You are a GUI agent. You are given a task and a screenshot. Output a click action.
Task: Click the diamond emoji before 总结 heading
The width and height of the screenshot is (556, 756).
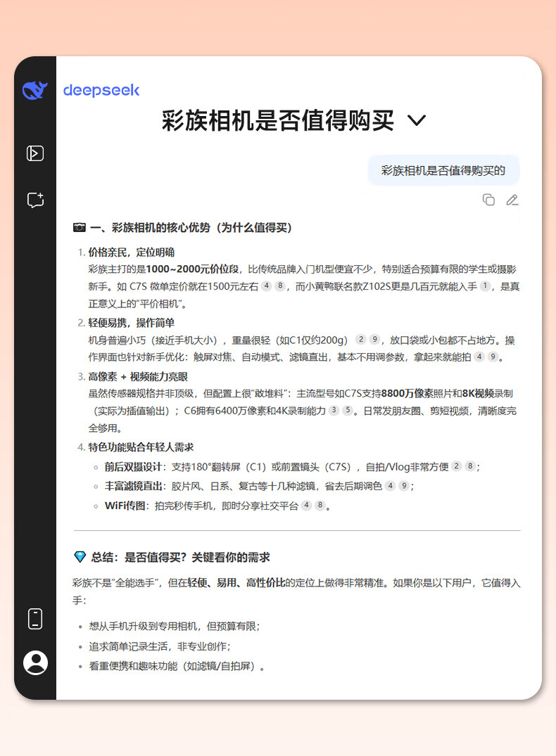(x=80, y=557)
